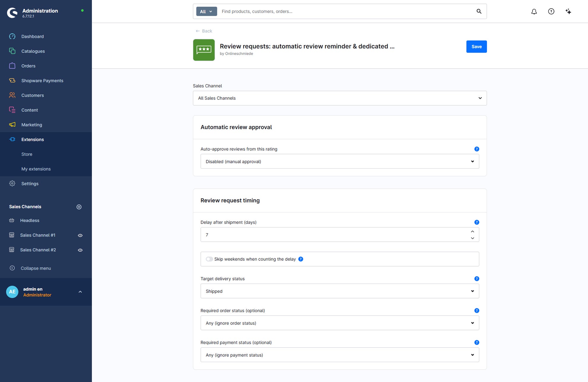Open the help question mark icon

(x=551, y=11)
